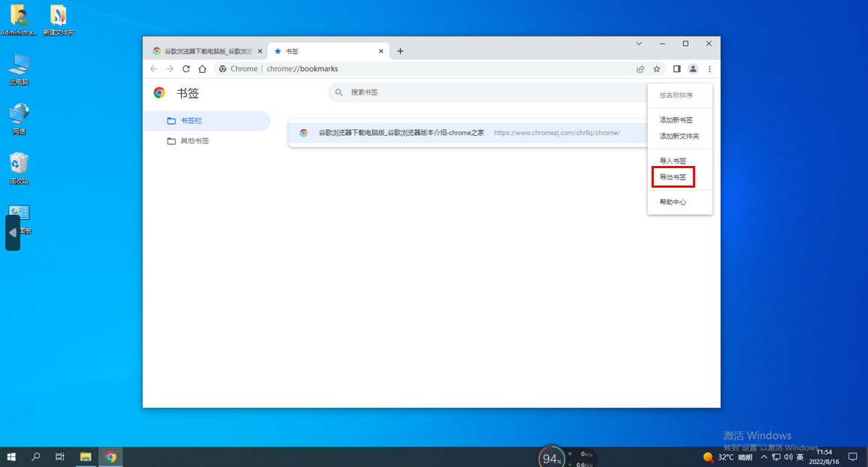
Task: Click the browser back arrow icon
Action: [x=154, y=69]
